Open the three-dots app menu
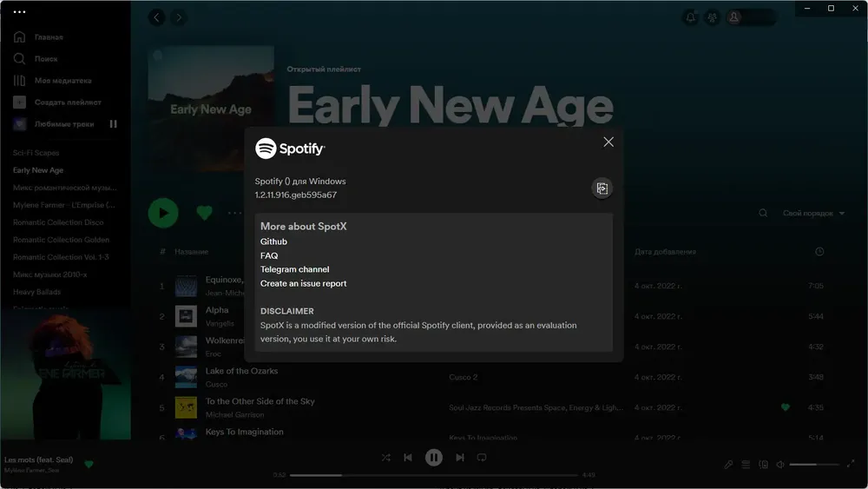The height and width of the screenshot is (489, 868). (x=19, y=11)
